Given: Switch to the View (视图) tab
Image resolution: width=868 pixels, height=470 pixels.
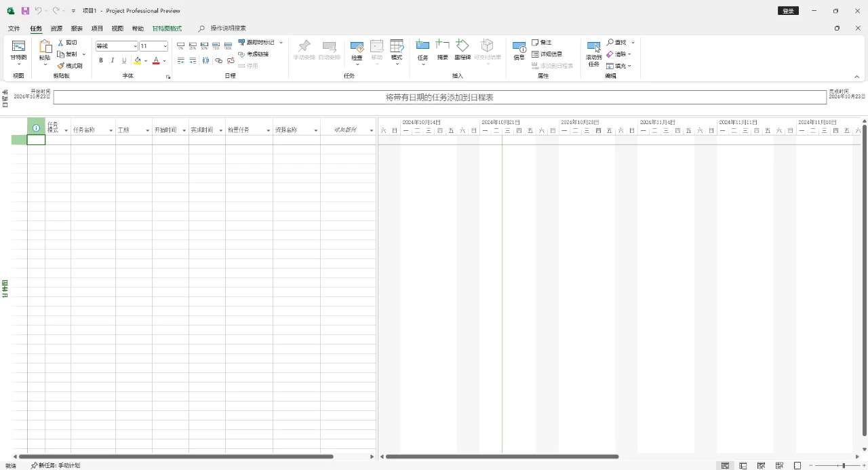Looking at the screenshot, I should click(117, 28).
